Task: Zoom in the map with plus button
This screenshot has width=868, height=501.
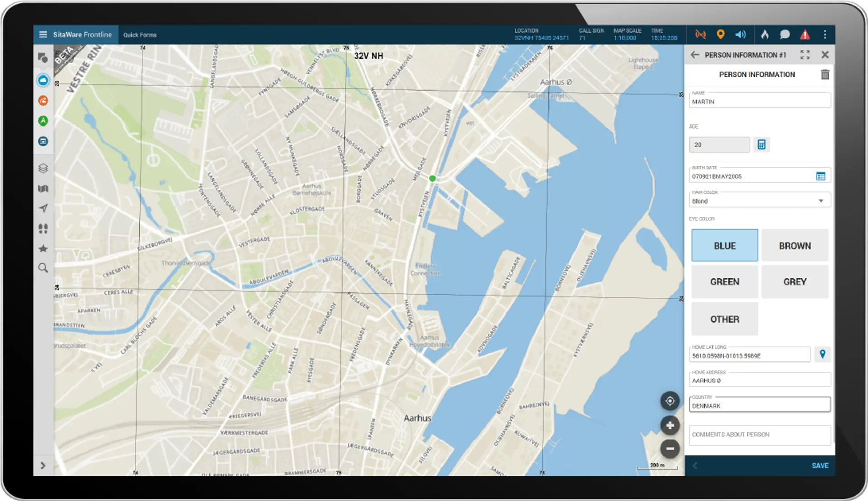Action: (x=670, y=425)
